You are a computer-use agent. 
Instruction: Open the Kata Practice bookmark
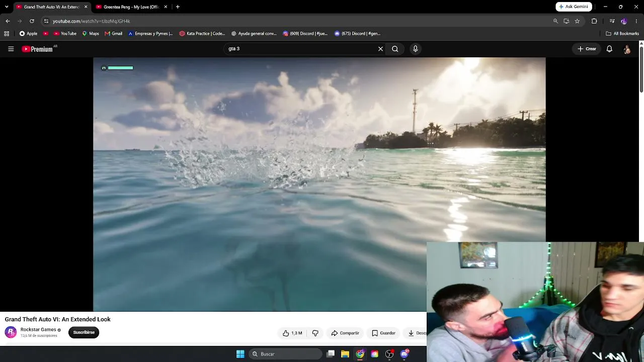click(202, 34)
